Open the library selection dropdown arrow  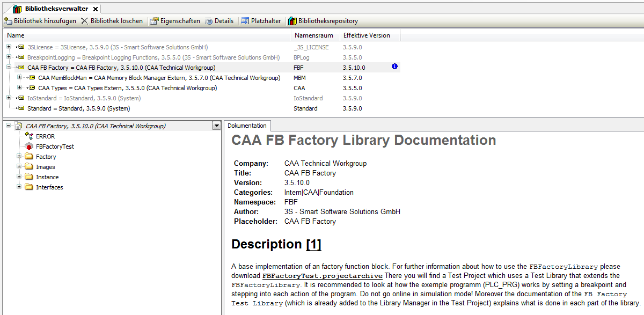pyautogui.click(x=216, y=126)
